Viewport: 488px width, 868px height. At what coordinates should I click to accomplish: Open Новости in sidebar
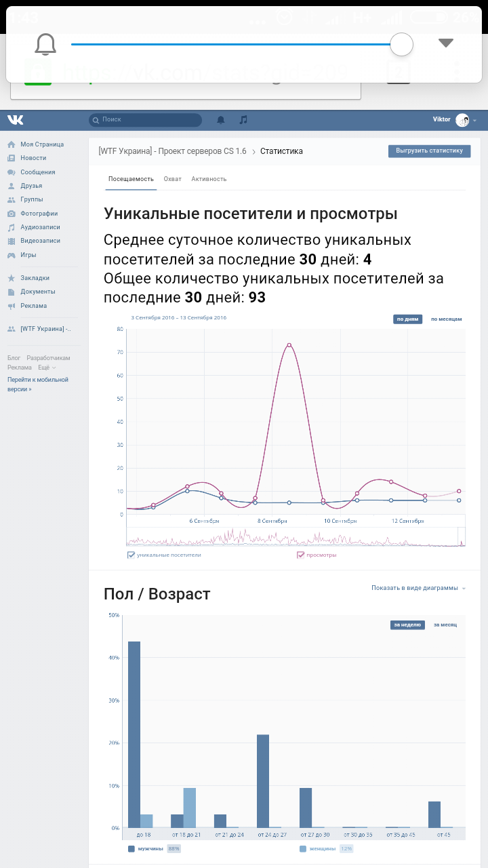click(x=33, y=158)
